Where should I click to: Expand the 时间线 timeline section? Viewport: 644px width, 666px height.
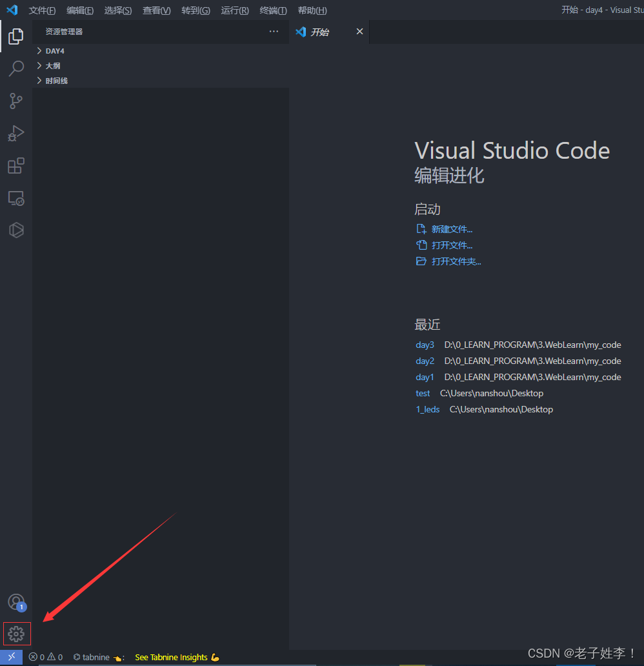pyautogui.click(x=161, y=81)
